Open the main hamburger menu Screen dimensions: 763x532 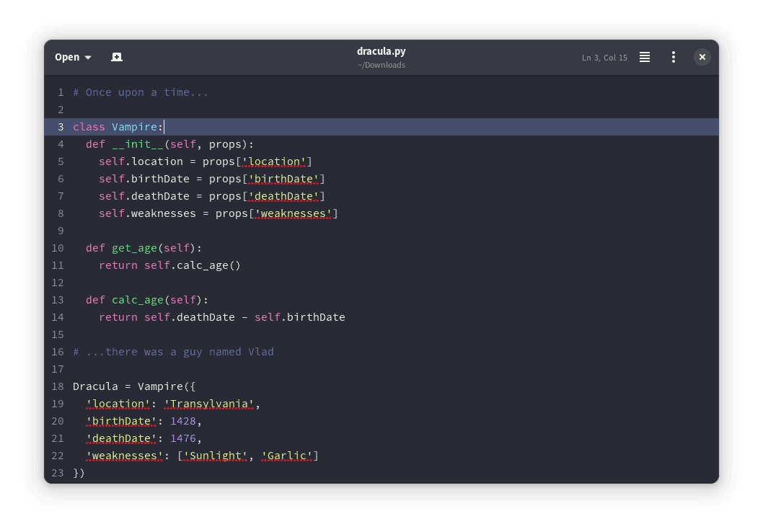pos(644,56)
